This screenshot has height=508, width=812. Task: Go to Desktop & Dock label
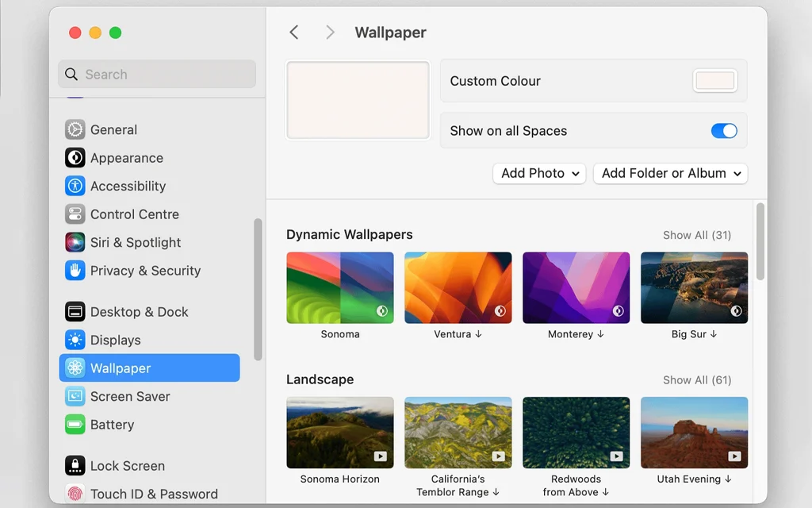[x=140, y=311]
